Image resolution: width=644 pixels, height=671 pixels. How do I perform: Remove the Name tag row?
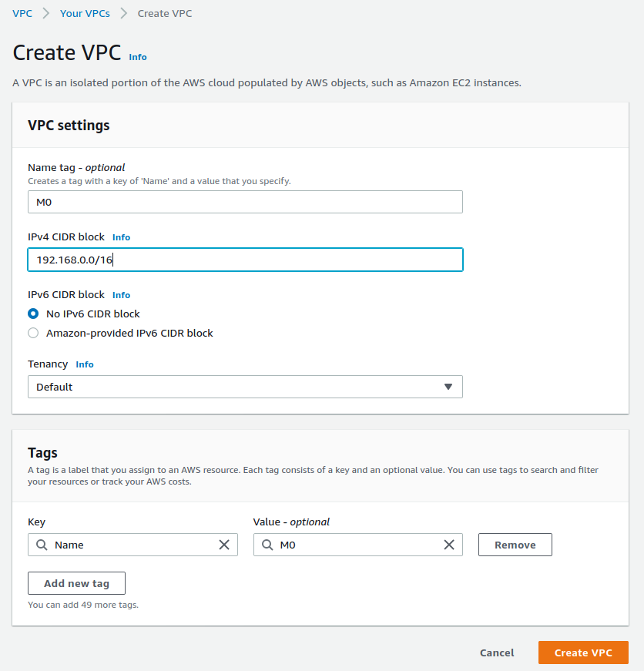click(x=515, y=545)
